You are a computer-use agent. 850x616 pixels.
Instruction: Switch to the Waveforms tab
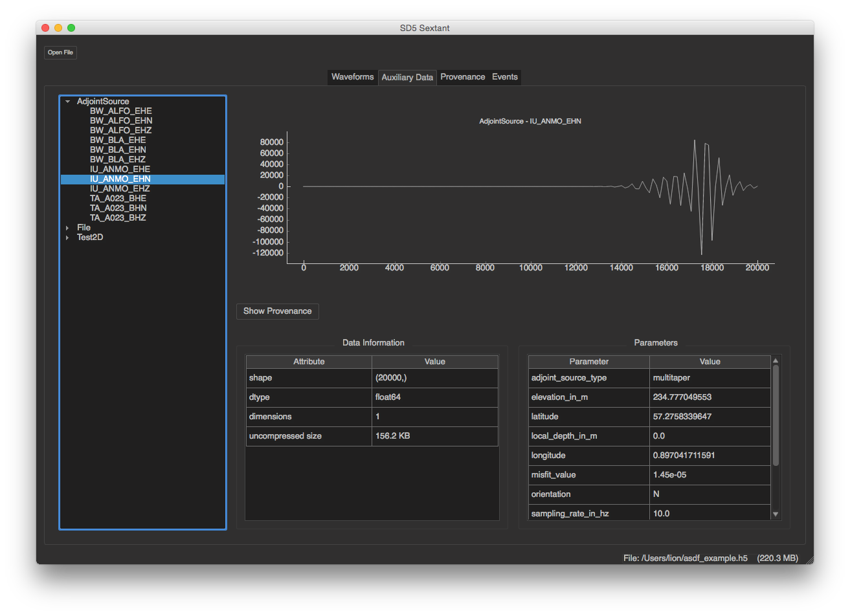(x=352, y=77)
